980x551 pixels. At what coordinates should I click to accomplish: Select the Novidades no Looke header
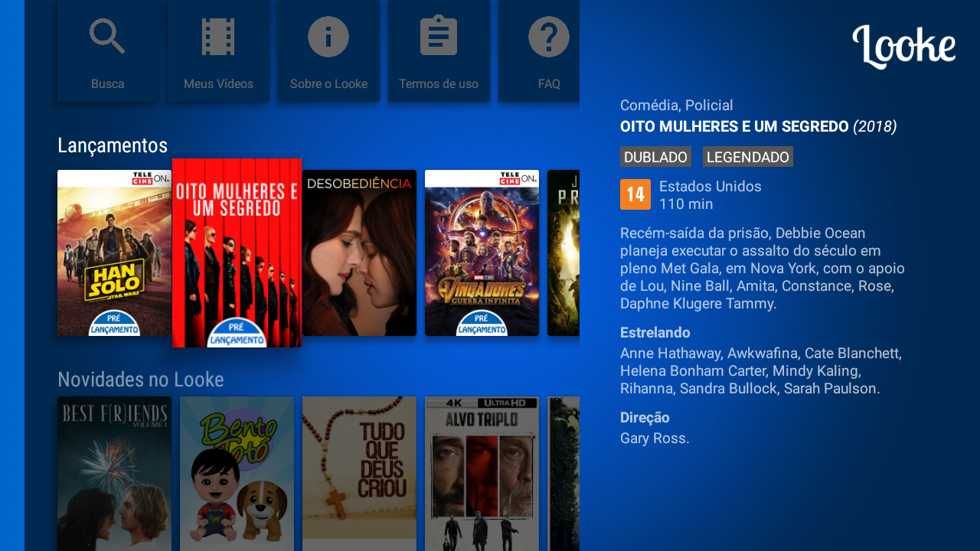click(140, 380)
